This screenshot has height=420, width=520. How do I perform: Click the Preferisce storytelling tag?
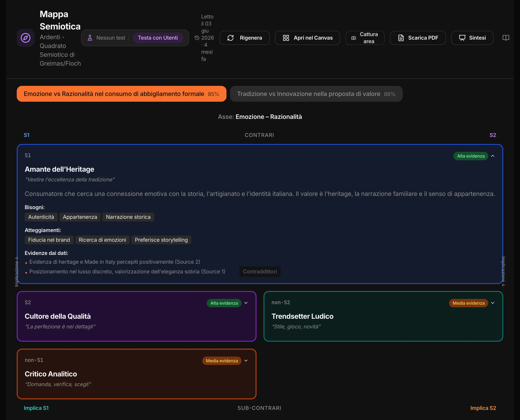tap(161, 240)
